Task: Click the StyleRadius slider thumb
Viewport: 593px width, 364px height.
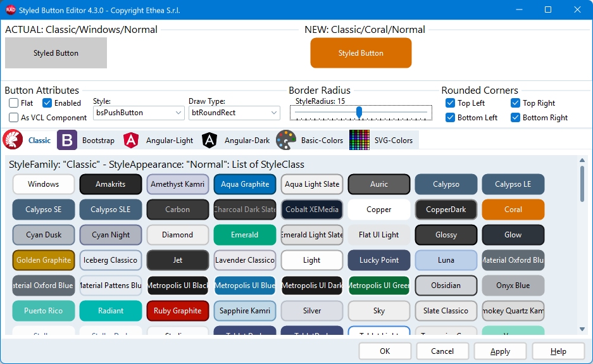Action: click(359, 112)
